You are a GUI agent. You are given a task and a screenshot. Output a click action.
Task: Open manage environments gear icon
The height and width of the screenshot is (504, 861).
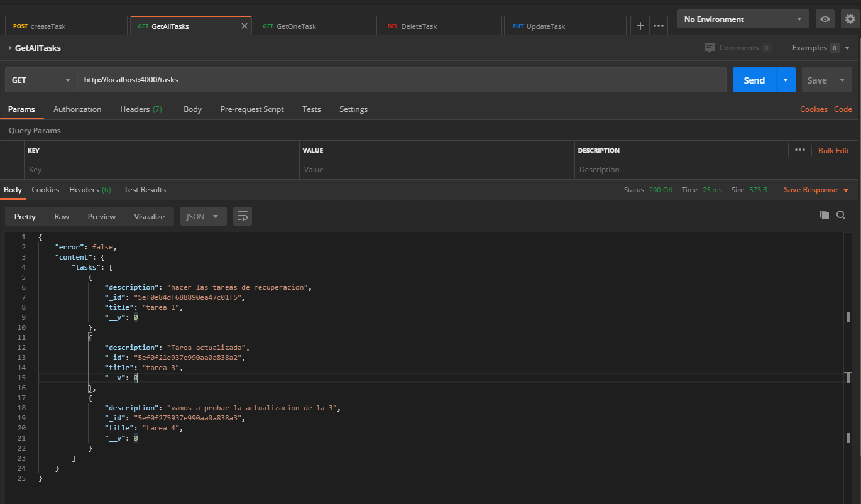point(850,19)
